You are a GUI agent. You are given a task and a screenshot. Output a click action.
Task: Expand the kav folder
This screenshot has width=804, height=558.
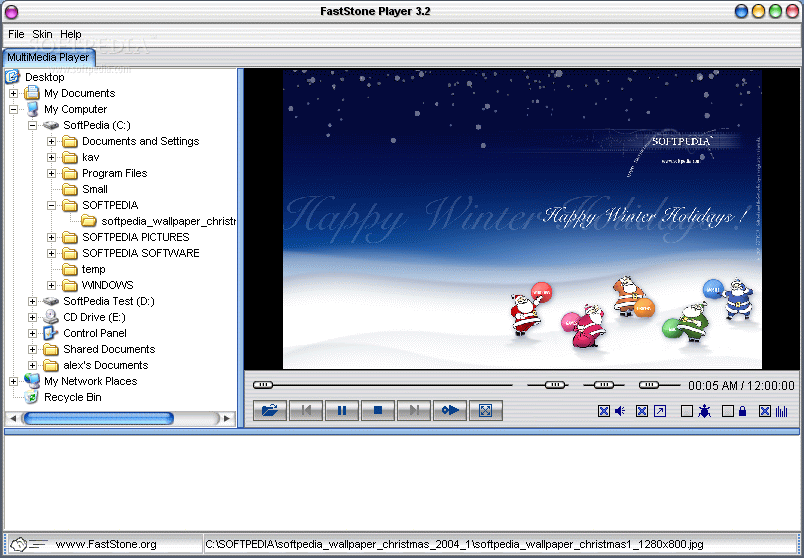tap(51, 157)
